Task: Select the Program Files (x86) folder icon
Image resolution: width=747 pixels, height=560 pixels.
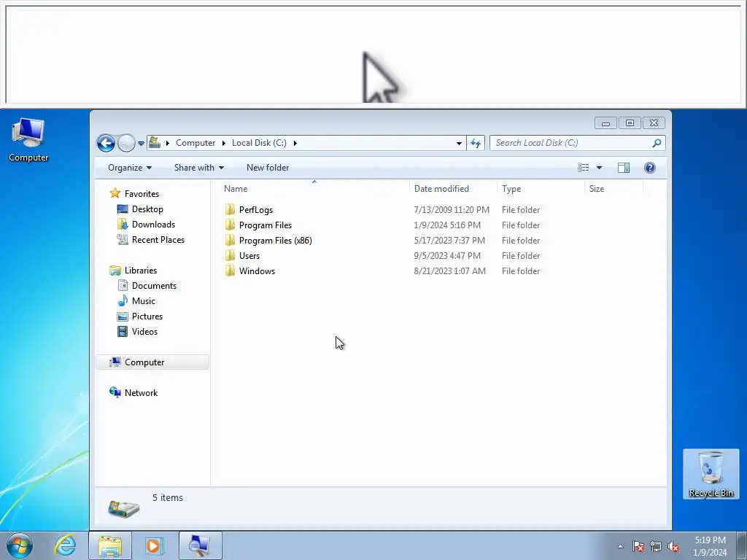Action: point(230,240)
